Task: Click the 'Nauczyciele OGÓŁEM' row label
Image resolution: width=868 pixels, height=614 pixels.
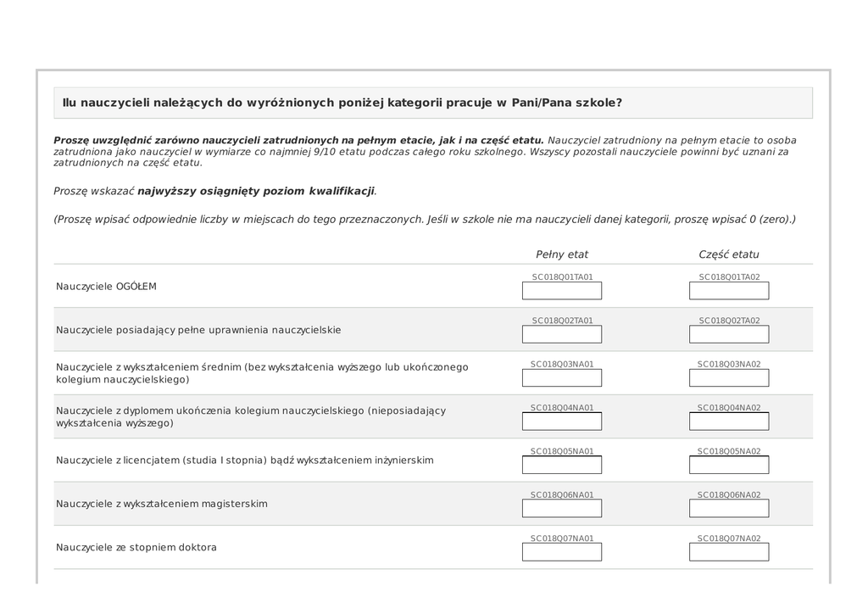Action: [106, 287]
